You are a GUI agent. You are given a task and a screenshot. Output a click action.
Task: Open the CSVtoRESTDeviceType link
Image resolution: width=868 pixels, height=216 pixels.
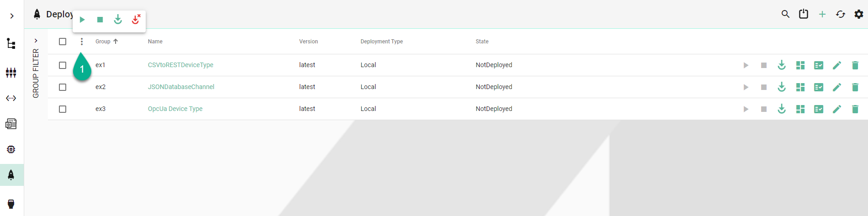pos(180,65)
